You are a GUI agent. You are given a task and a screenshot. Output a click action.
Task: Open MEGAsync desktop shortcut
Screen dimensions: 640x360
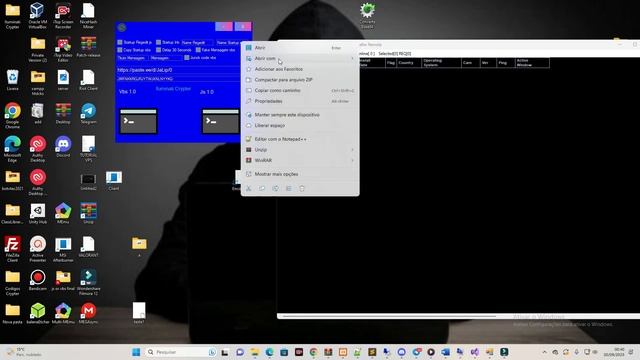point(88,313)
